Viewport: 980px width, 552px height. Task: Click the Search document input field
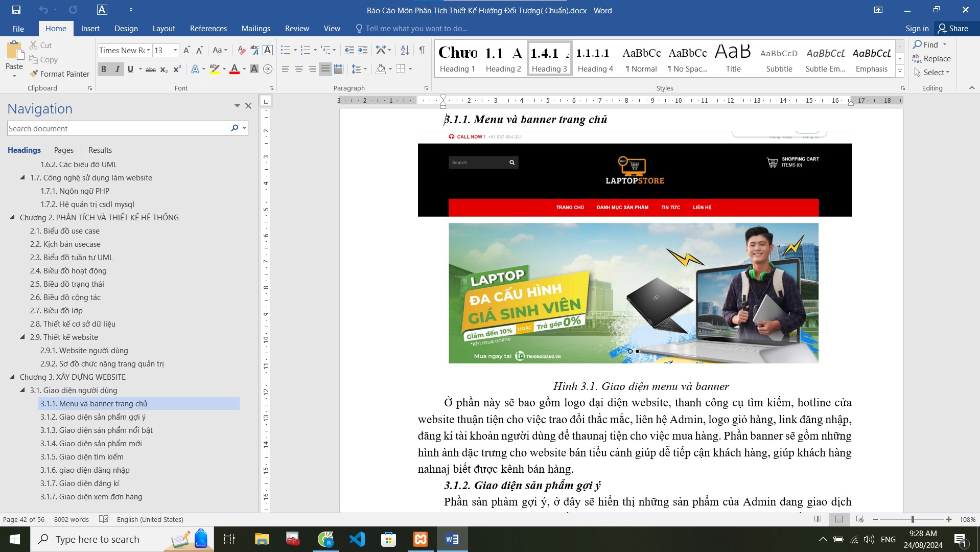tap(118, 128)
